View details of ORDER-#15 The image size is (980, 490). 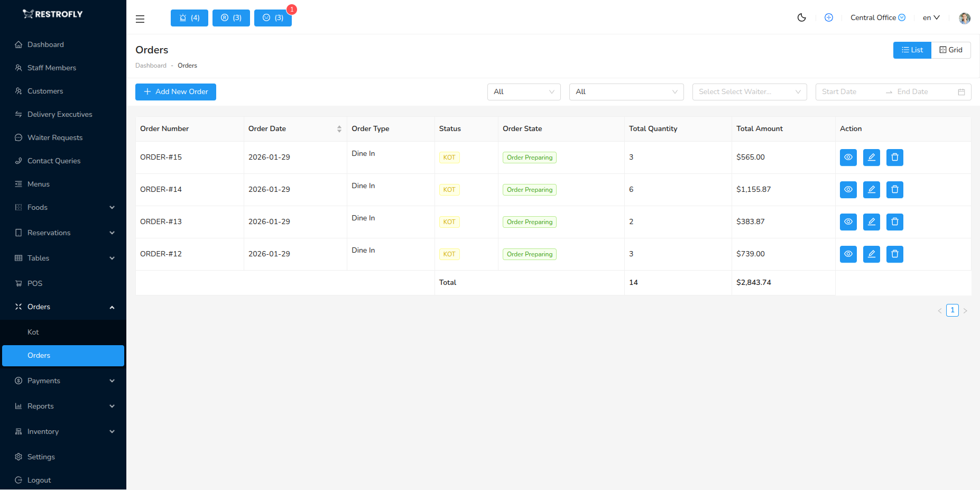click(x=848, y=157)
